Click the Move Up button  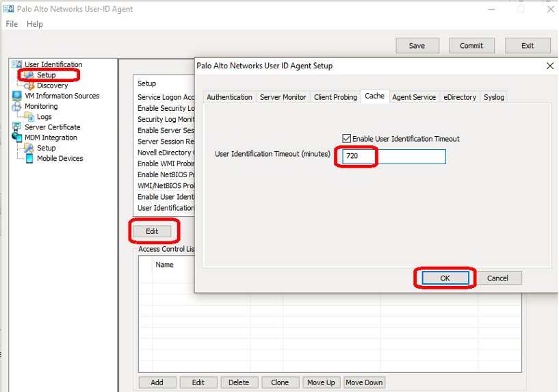(x=321, y=382)
